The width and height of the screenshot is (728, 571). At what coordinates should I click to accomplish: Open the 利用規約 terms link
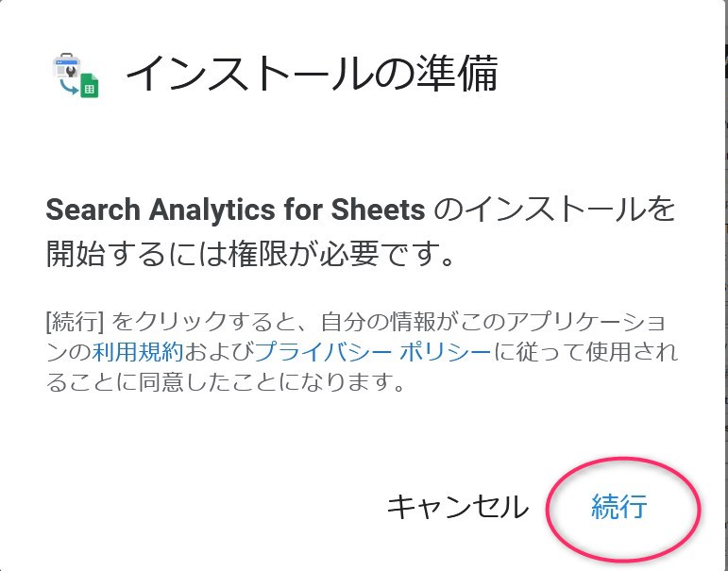point(138,352)
